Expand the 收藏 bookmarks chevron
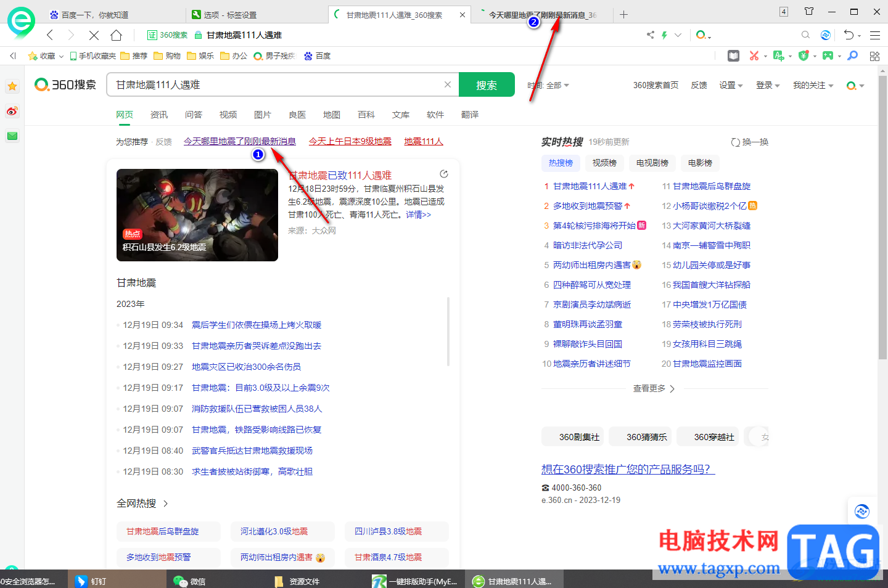The width and height of the screenshot is (888, 588). click(x=60, y=55)
